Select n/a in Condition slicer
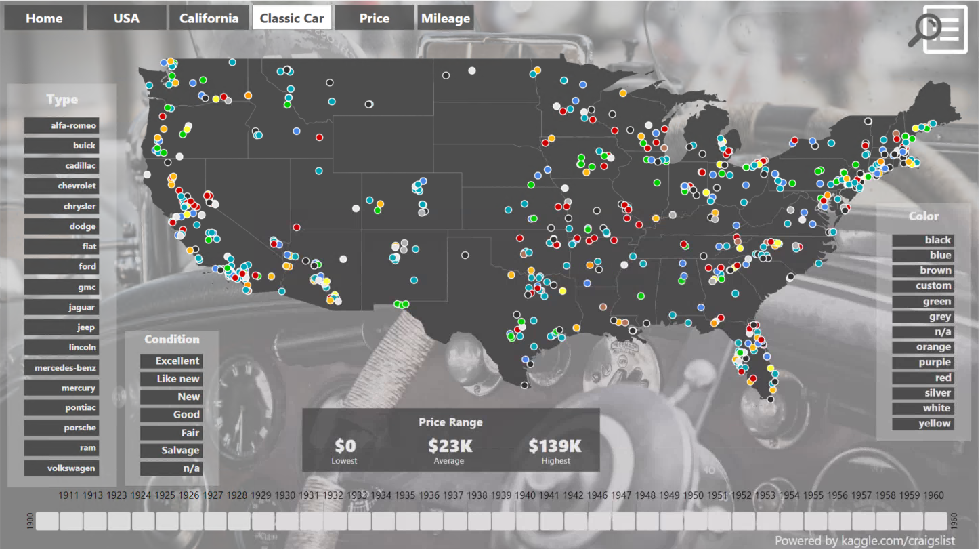Viewport: 980px width, 549px height. click(x=171, y=468)
